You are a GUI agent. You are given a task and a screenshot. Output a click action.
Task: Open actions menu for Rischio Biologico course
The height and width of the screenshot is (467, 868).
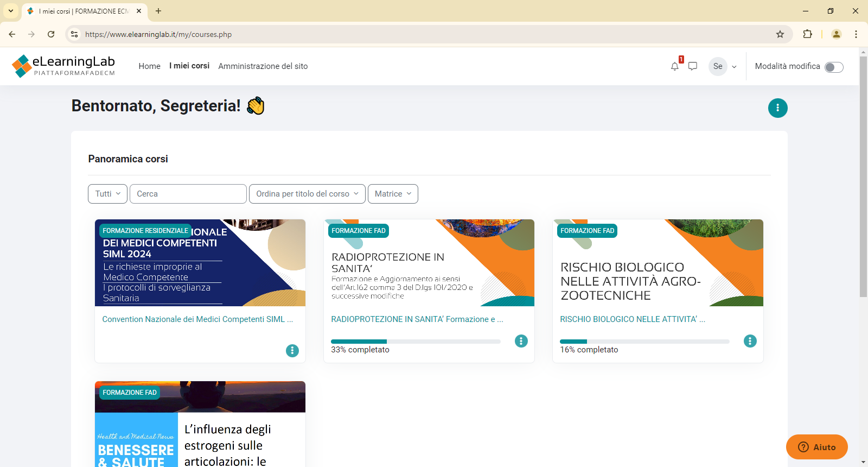point(750,341)
